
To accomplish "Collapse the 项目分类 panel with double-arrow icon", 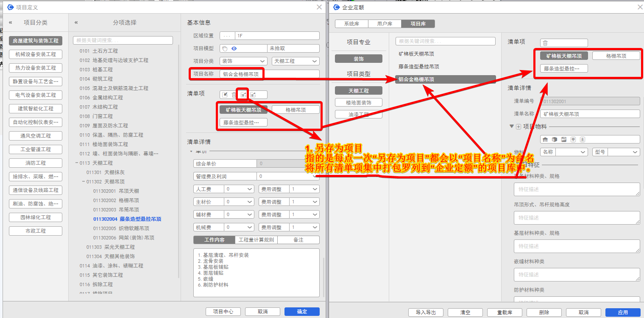I will 11,23.
